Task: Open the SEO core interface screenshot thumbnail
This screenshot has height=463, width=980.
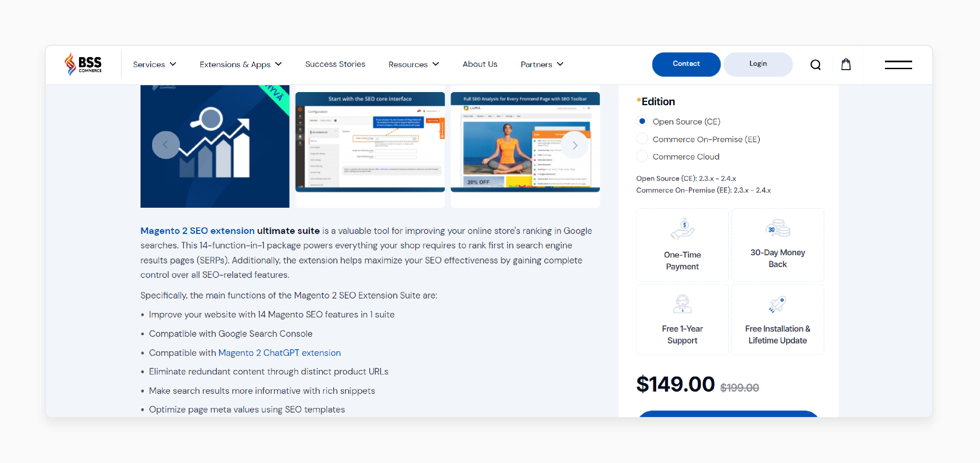Action: (370, 142)
